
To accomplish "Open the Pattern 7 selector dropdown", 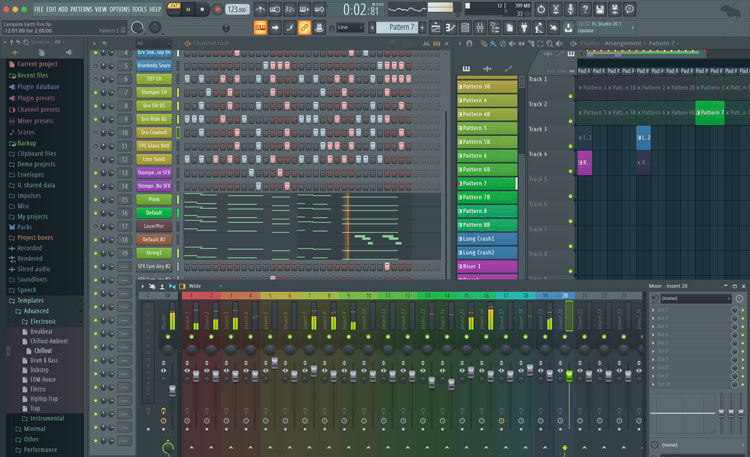I will [x=397, y=28].
